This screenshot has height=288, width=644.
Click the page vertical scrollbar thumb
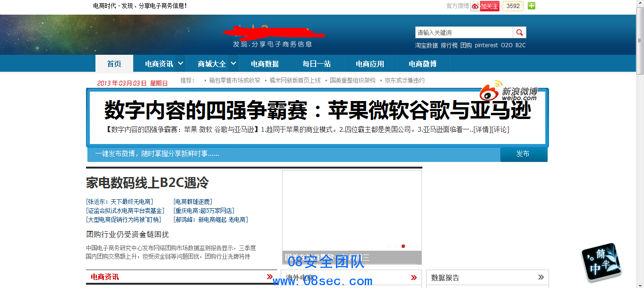(x=640, y=41)
